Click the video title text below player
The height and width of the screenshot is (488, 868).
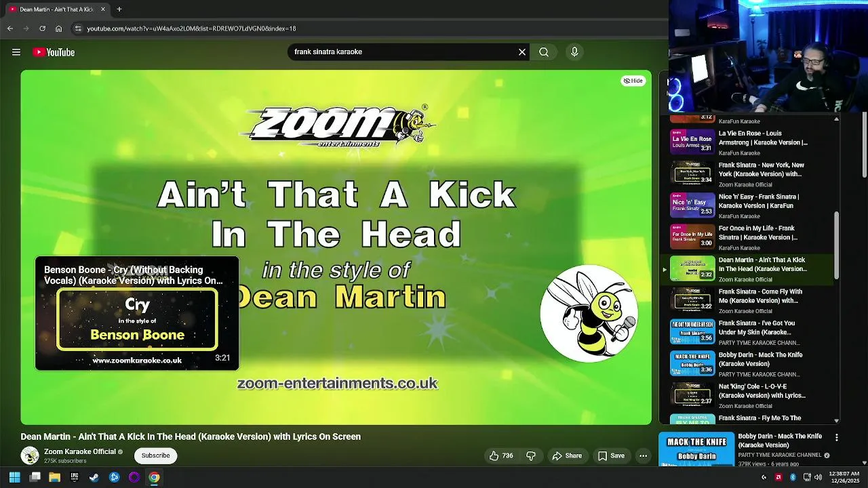click(191, 437)
